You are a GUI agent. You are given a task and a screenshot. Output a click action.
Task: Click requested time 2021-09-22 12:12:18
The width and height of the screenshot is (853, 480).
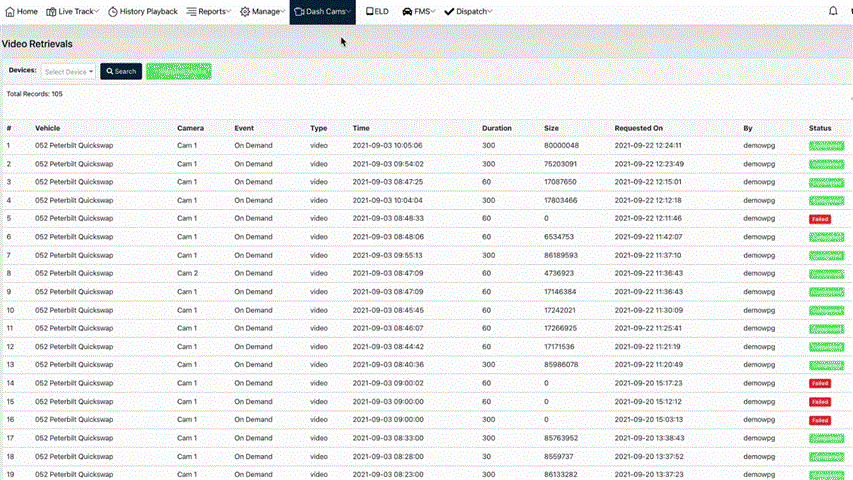[x=648, y=200]
